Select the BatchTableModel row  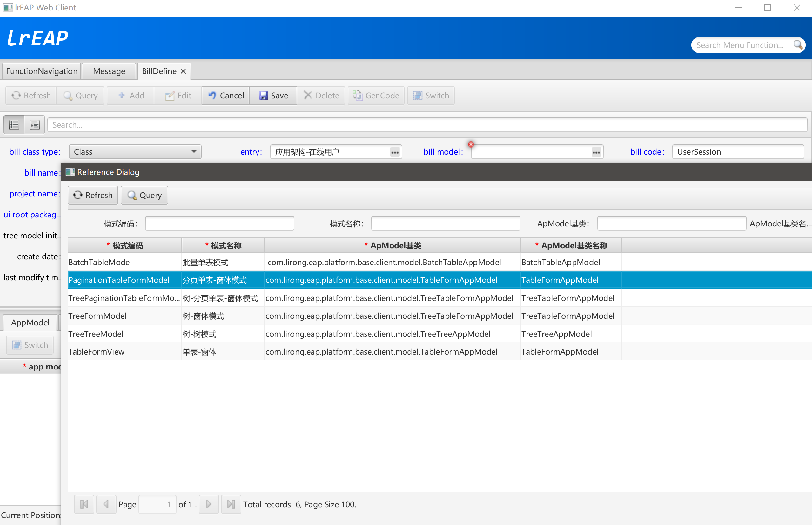440,262
